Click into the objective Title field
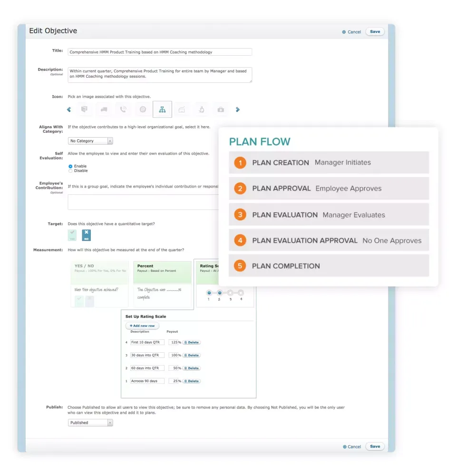Image resolution: width=456 pixels, height=476 pixels. pyautogui.click(x=160, y=52)
